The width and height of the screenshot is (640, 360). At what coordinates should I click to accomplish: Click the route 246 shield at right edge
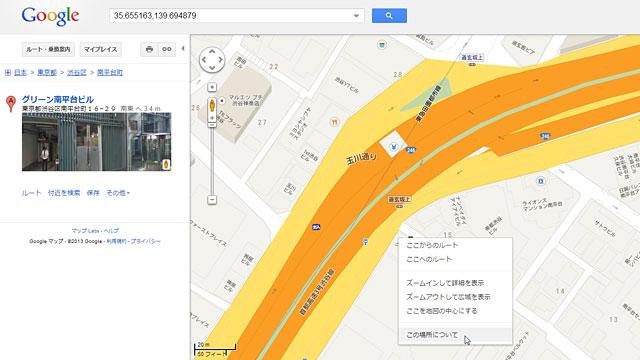(x=545, y=136)
